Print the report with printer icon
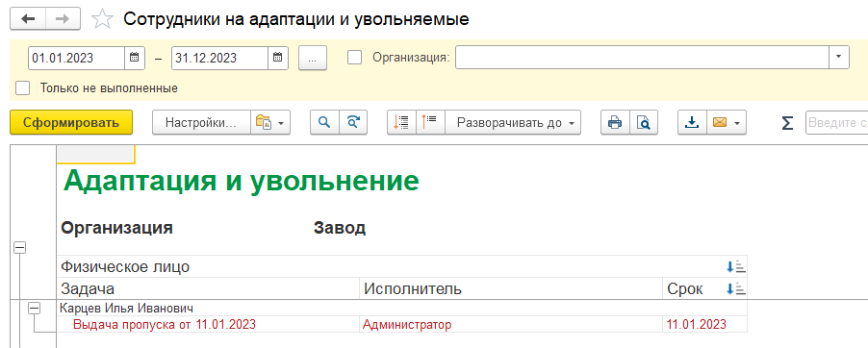This screenshot has height=348, width=868. tap(615, 122)
